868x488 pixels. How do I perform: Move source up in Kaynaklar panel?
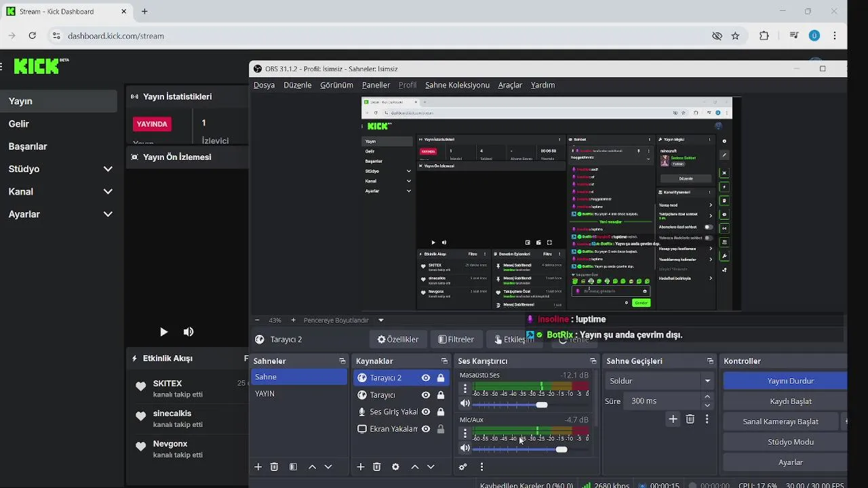coord(414,467)
